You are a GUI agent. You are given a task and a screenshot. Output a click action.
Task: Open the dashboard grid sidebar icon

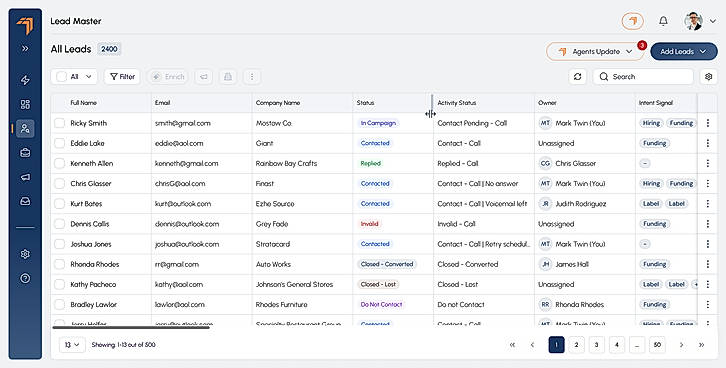point(25,105)
